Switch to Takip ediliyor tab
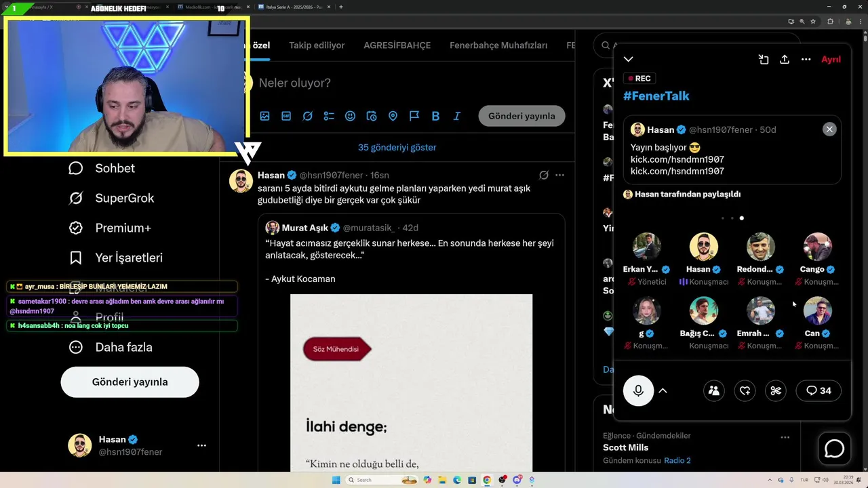Screen dimensions: 868x488 point(317,45)
